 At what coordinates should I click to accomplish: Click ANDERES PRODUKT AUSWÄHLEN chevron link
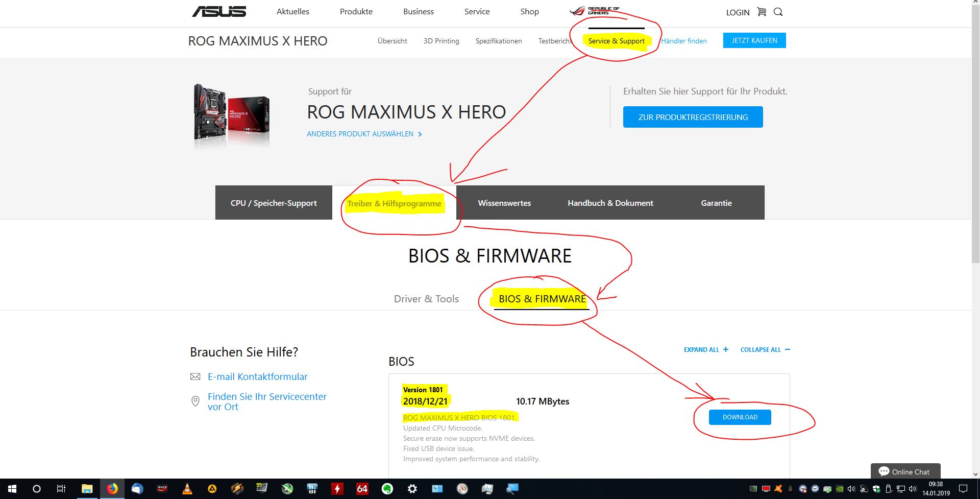click(x=364, y=134)
